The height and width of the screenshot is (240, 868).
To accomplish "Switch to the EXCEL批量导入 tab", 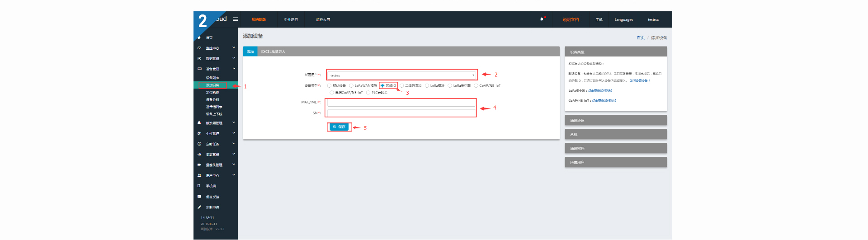I will 273,52.
